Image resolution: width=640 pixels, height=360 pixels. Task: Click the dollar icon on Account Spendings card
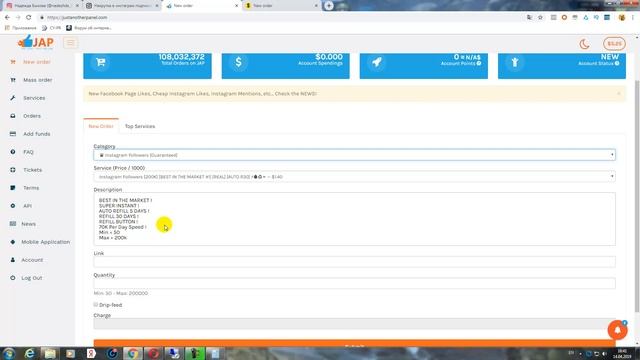click(238, 62)
